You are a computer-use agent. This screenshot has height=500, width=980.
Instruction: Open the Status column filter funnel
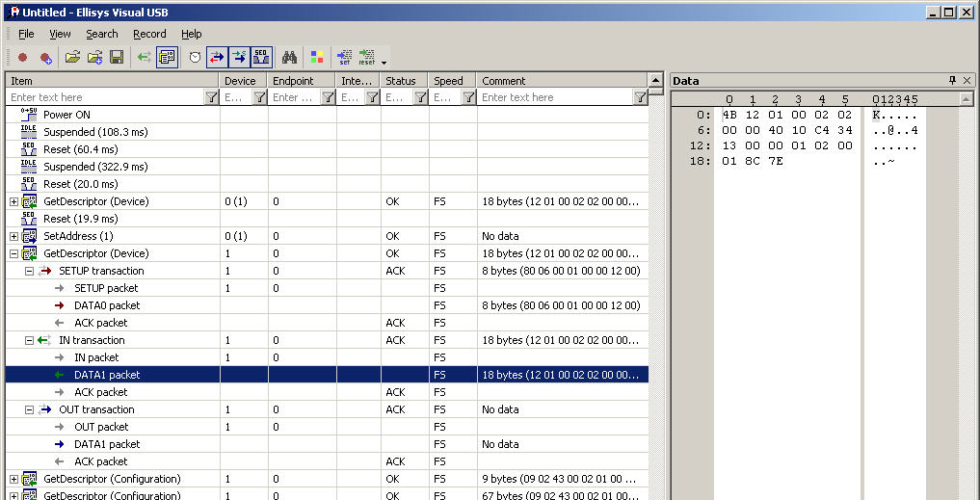pos(421,97)
